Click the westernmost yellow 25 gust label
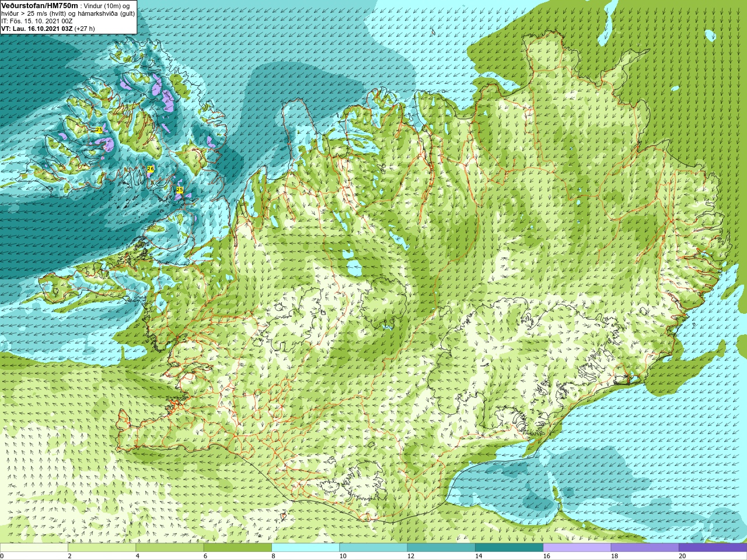 (x=99, y=129)
